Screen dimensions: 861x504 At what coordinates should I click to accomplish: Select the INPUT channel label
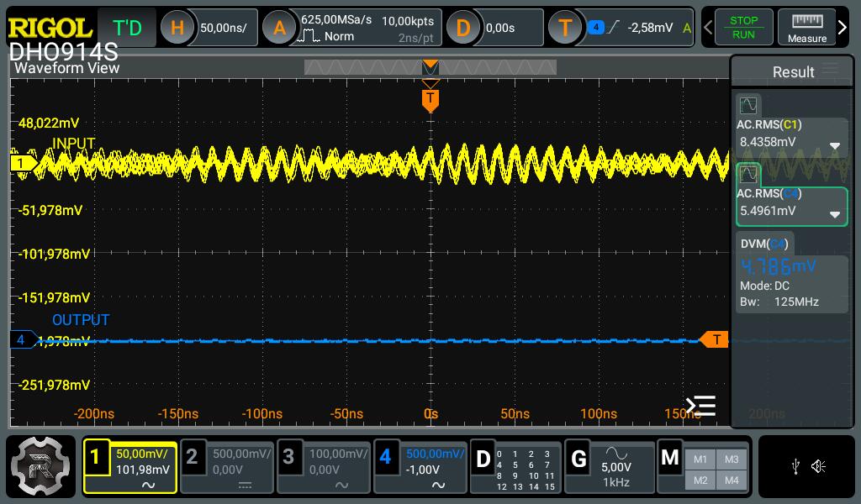click(x=74, y=143)
